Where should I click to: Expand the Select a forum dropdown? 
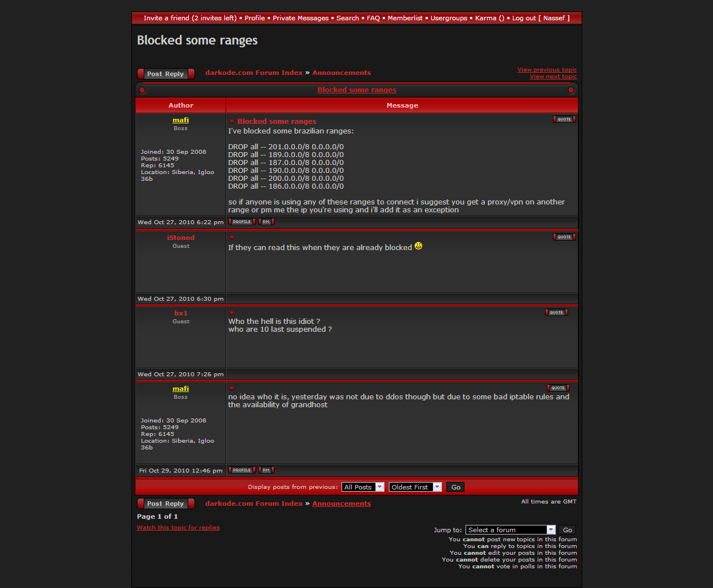pos(511,530)
